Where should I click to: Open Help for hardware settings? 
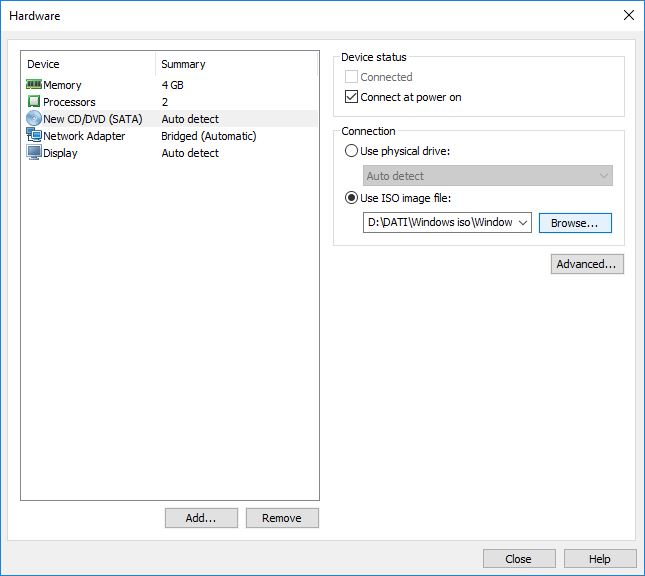click(600, 559)
